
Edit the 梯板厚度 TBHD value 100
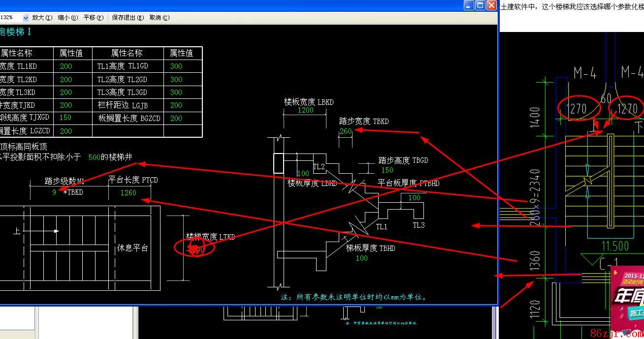(361, 258)
